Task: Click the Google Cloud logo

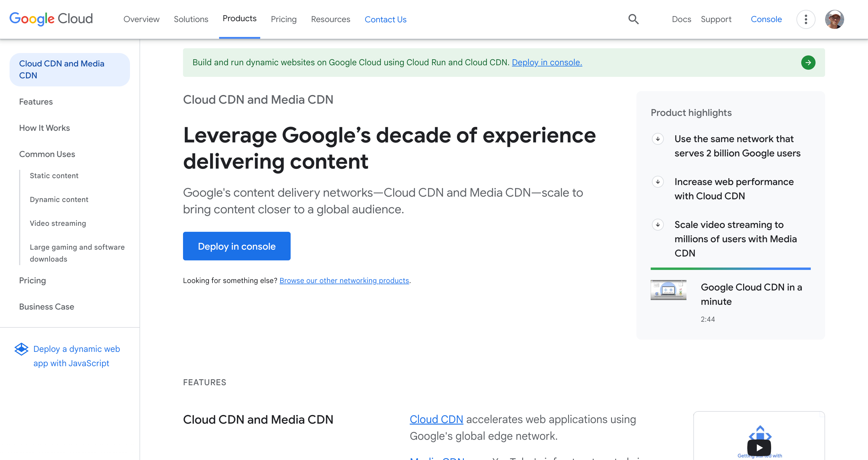Action: tap(51, 19)
